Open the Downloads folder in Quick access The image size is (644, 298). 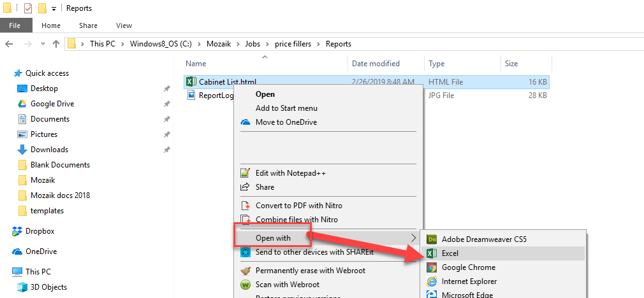click(x=49, y=150)
